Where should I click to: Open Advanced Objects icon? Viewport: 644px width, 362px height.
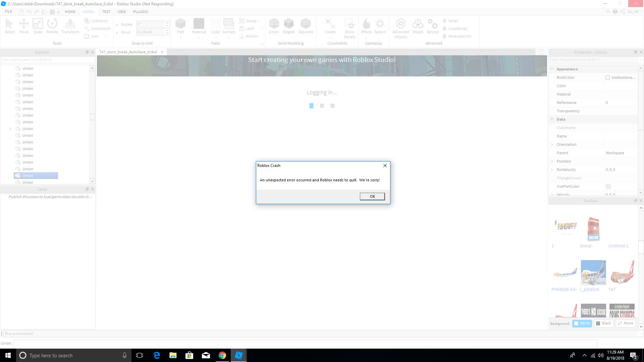pyautogui.click(x=400, y=24)
